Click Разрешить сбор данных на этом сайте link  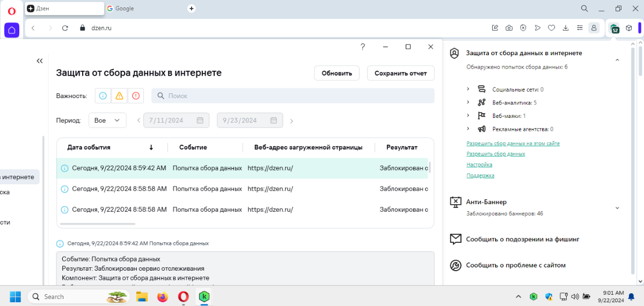[513, 144]
